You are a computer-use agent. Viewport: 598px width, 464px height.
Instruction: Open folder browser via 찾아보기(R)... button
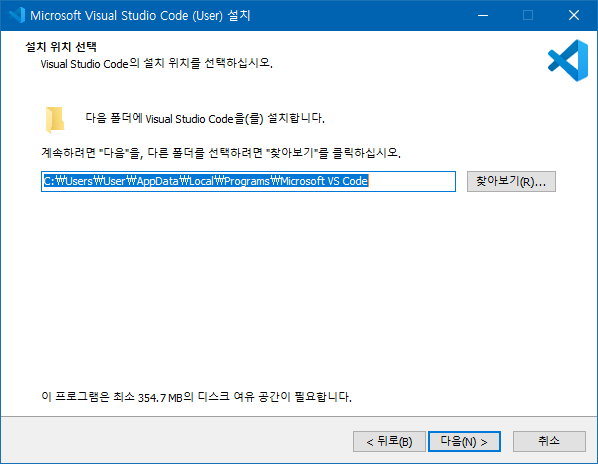point(511,181)
